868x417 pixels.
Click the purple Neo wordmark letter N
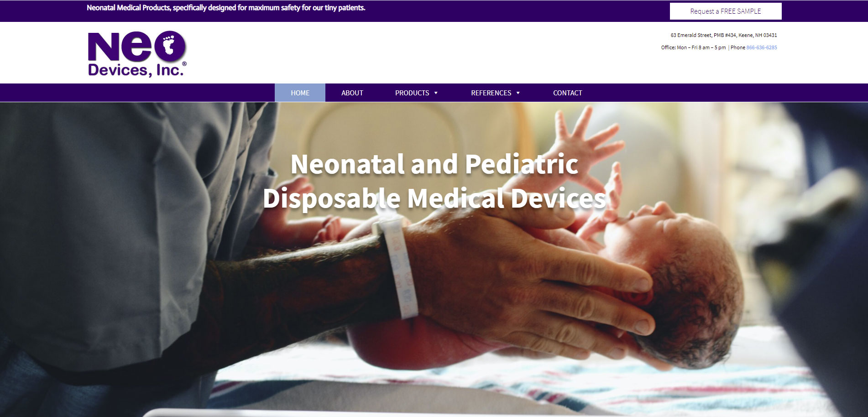[x=104, y=47]
